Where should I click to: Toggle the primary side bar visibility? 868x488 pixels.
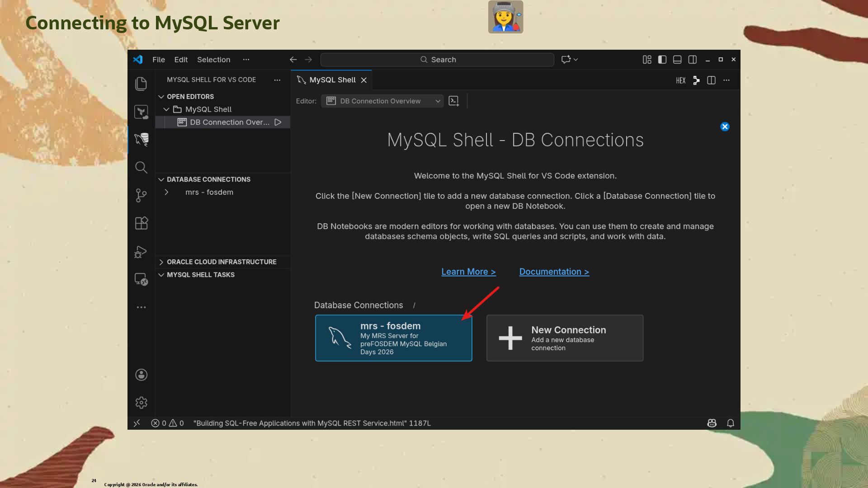tap(662, 60)
